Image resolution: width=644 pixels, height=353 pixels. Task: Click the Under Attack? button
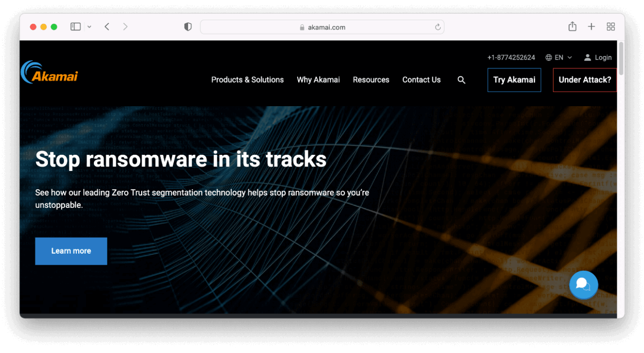(585, 80)
